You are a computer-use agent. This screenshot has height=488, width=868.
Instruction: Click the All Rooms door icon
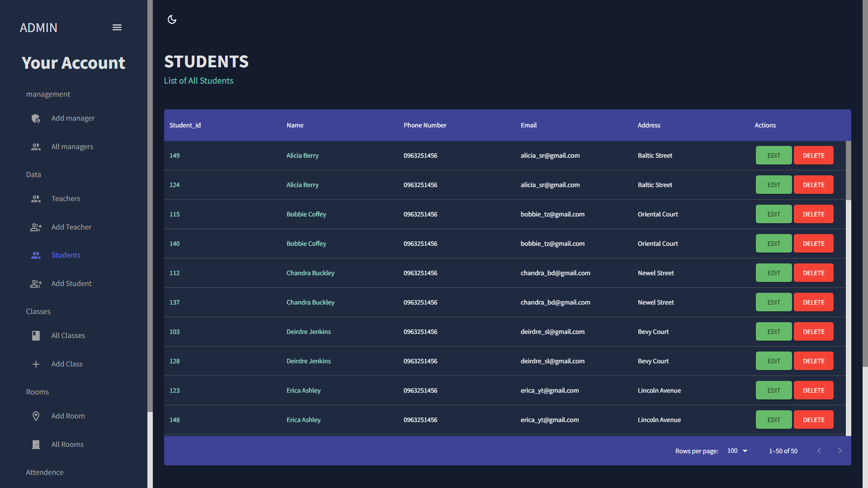click(36, 445)
